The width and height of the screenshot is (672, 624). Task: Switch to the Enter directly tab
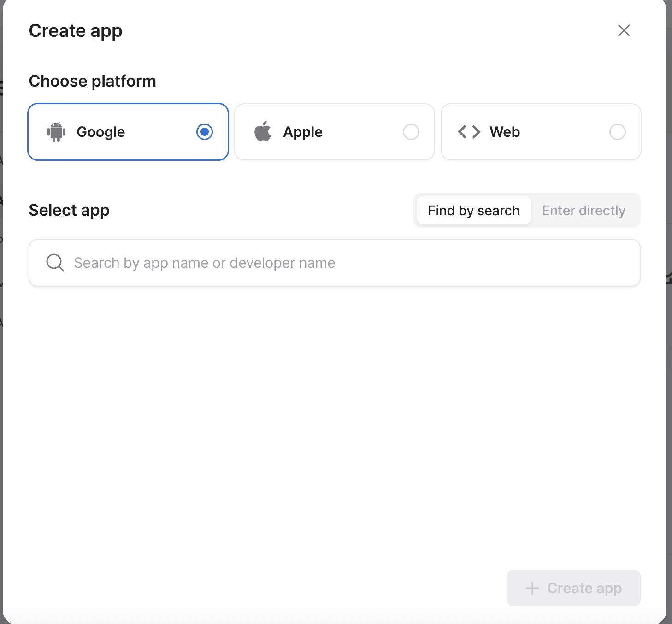(x=584, y=211)
